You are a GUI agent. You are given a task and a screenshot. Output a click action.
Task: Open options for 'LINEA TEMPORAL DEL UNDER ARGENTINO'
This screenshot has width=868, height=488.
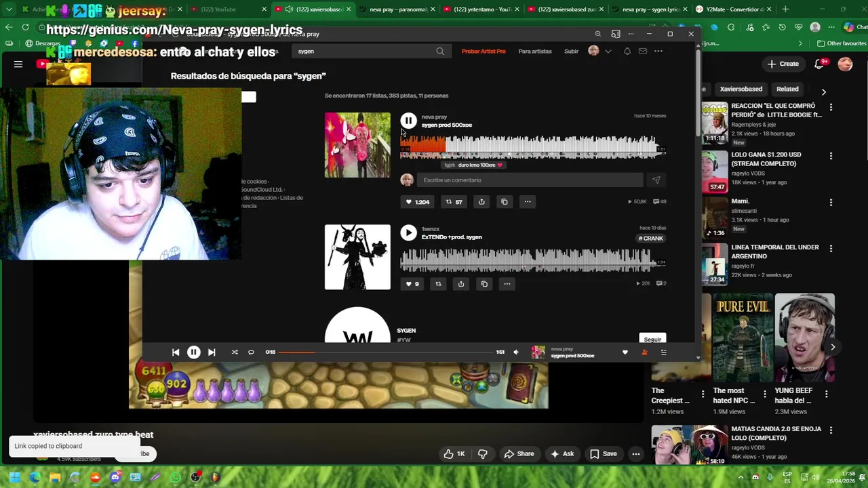coord(831,249)
